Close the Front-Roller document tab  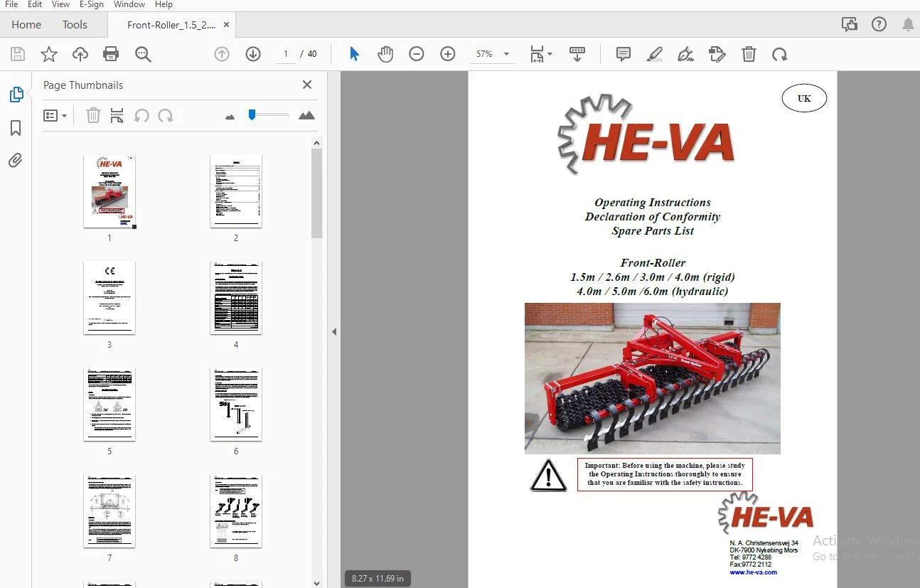tap(227, 24)
